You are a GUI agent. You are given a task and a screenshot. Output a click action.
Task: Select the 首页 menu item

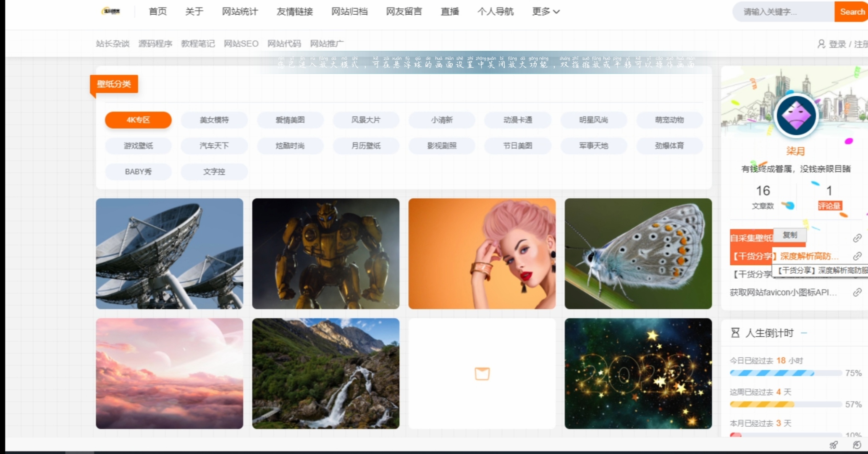pyautogui.click(x=155, y=11)
